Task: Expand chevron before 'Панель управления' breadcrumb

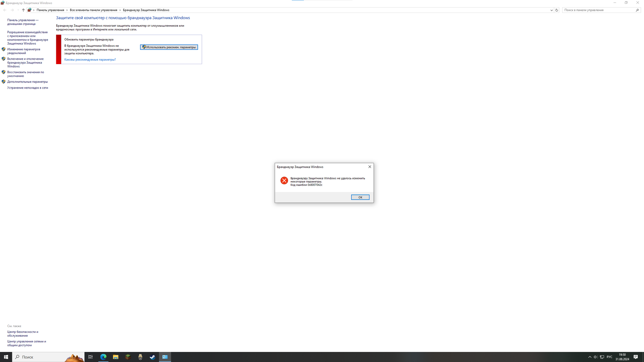Action: 34,10
